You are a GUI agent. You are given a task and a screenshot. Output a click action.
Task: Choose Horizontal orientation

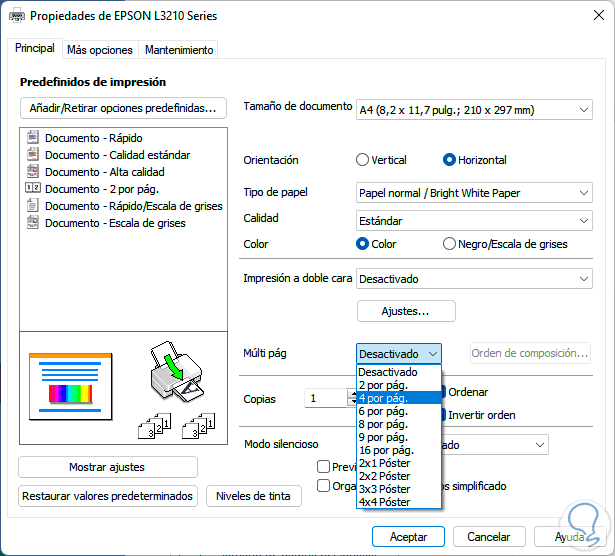449,160
